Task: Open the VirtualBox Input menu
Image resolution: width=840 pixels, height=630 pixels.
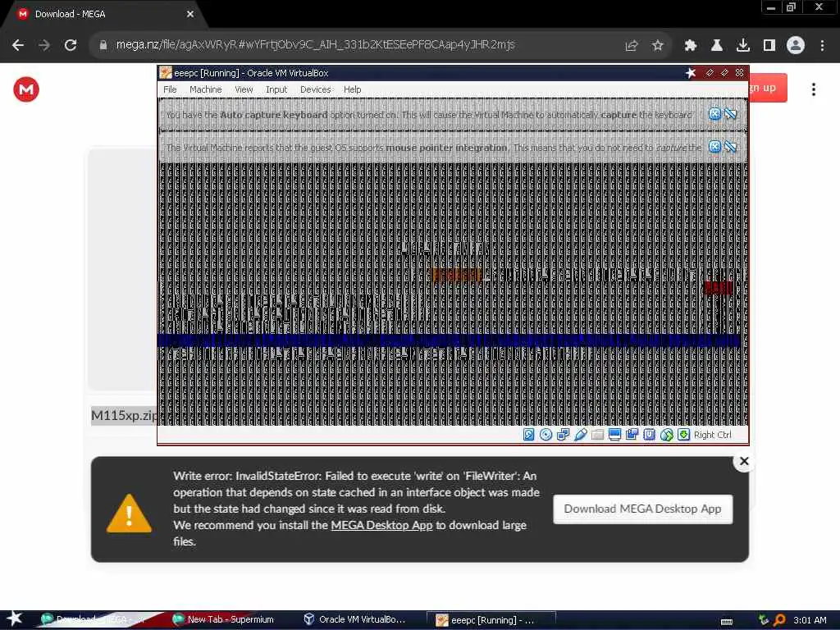Action: [x=276, y=89]
